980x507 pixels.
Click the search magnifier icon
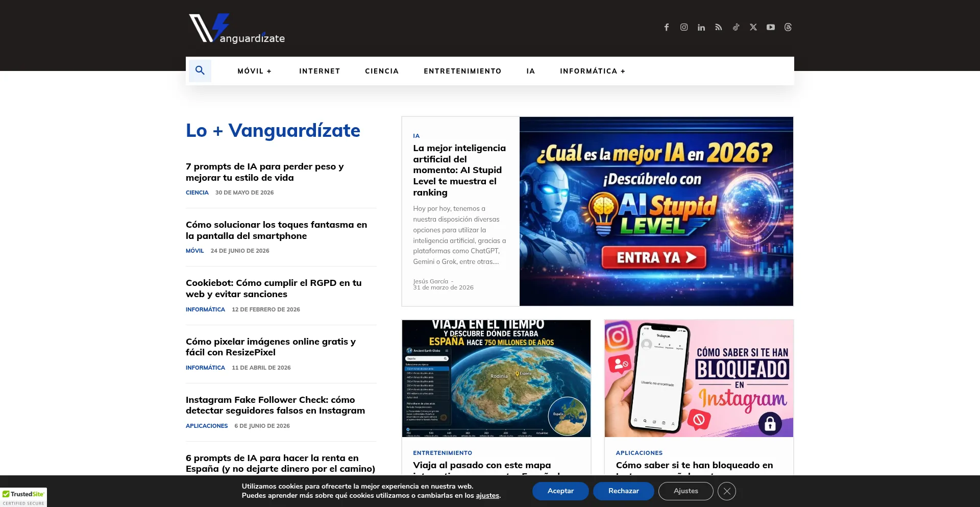tap(200, 70)
